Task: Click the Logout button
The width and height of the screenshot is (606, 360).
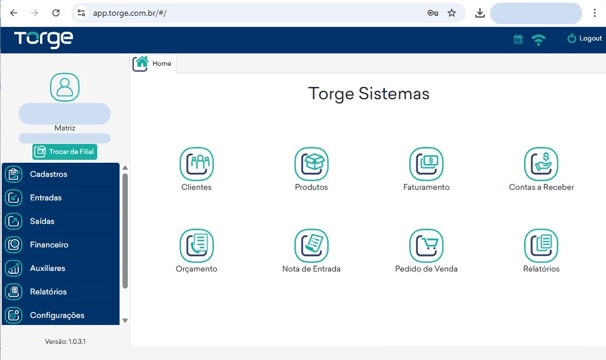Action: tap(584, 38)
